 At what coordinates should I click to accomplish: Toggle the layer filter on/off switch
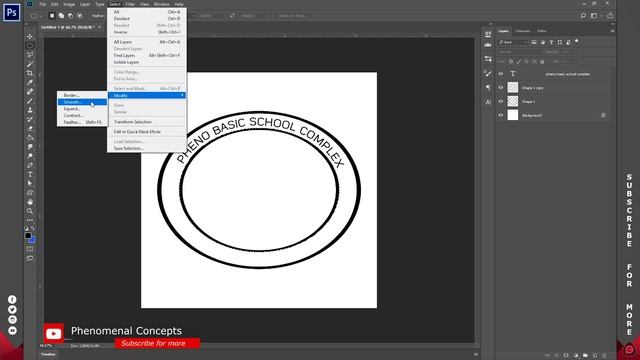[x=577, y=41]
